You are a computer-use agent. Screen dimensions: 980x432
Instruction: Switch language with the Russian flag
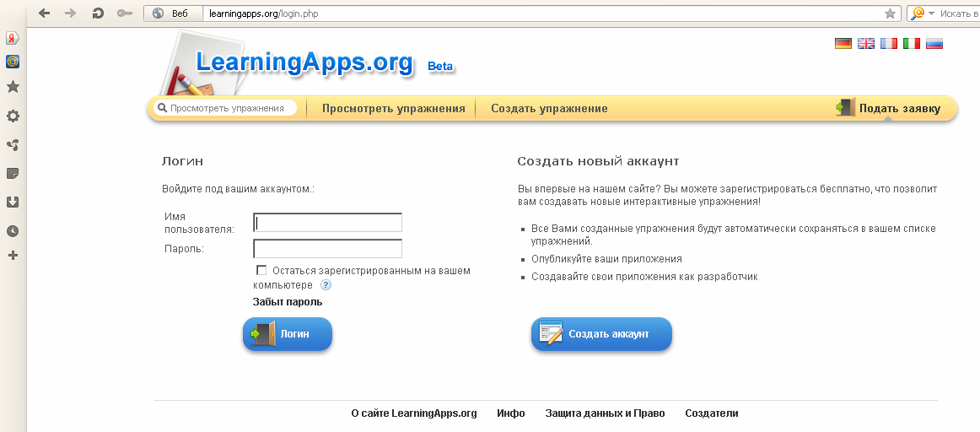(934, 43)
